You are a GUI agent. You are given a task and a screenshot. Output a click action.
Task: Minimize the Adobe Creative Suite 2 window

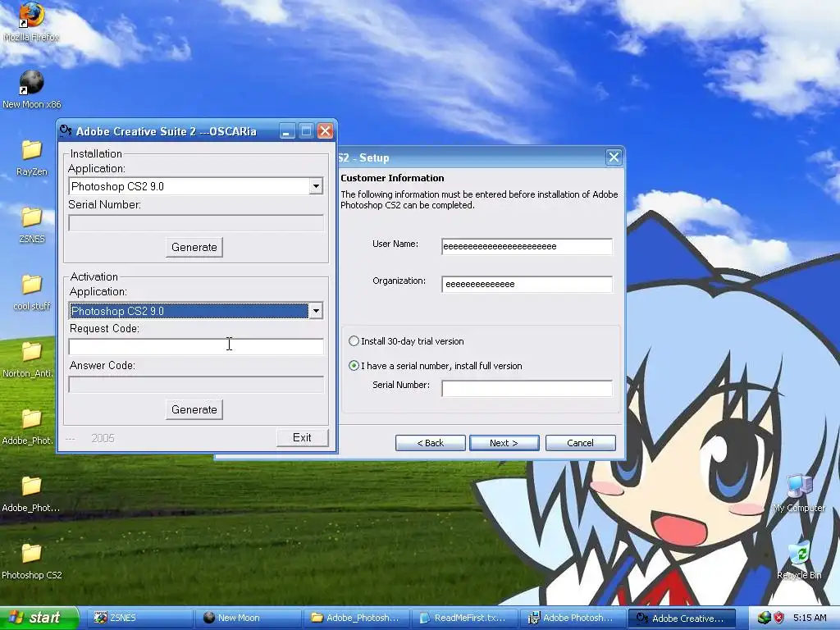(x=287, y=131)
